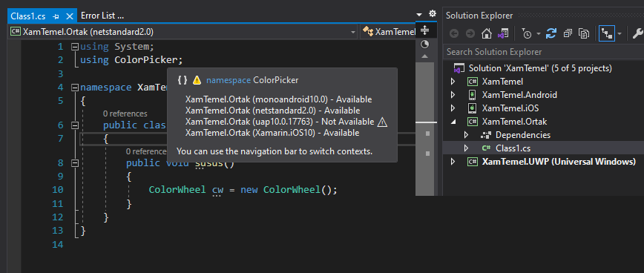
Task: Expand the XamTemel.Android project node
Action: point(453,95)
